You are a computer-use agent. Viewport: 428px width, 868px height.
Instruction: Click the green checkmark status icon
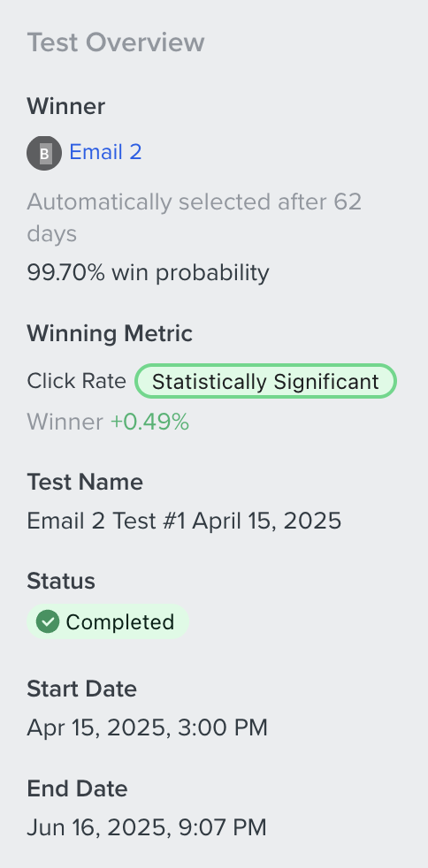(48, 621)
